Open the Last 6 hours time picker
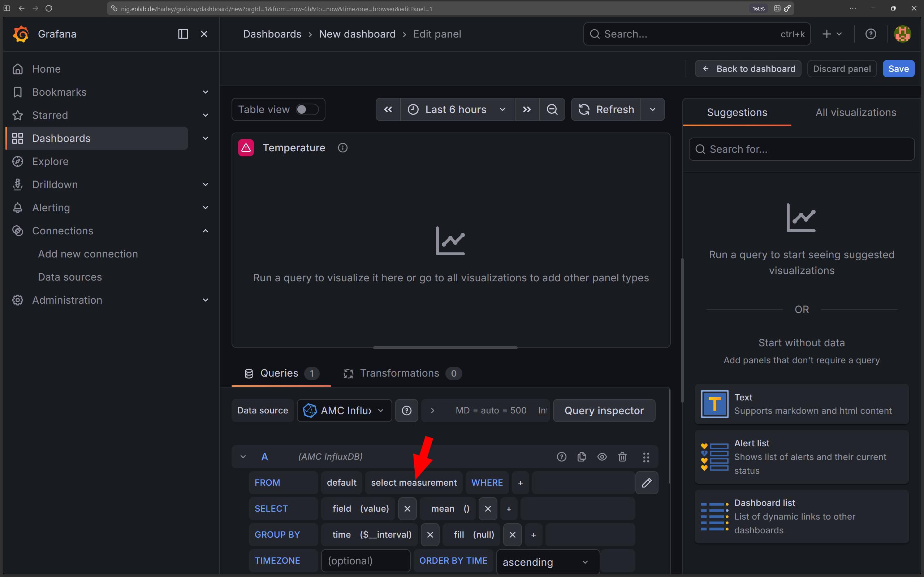 click(458, 109)
